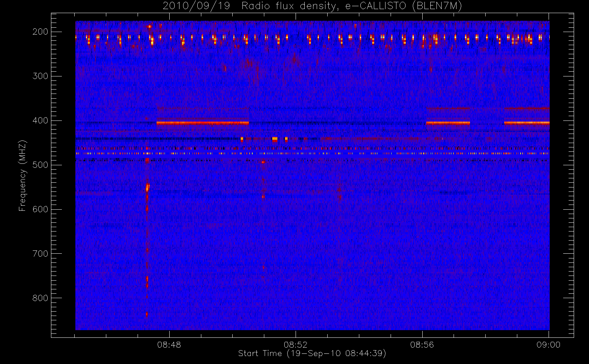Viewport: 589px width, 364px height.
Task: Click the 08:56 time tick label
Action: [422, 345]
